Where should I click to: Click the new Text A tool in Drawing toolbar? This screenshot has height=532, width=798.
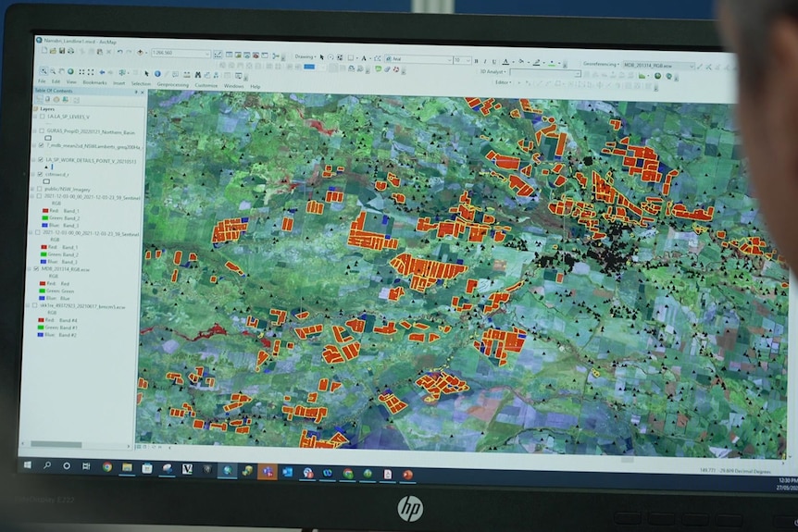click(364, 58)
